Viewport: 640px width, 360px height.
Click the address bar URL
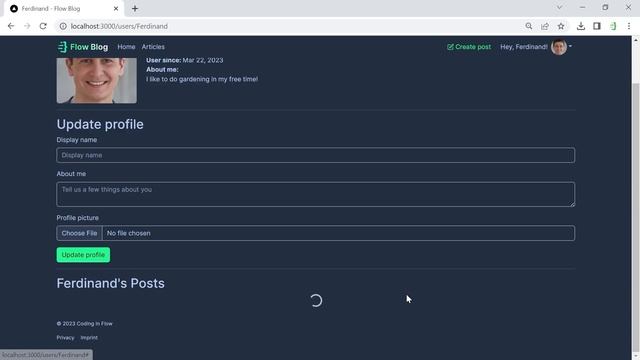(119, 26)
